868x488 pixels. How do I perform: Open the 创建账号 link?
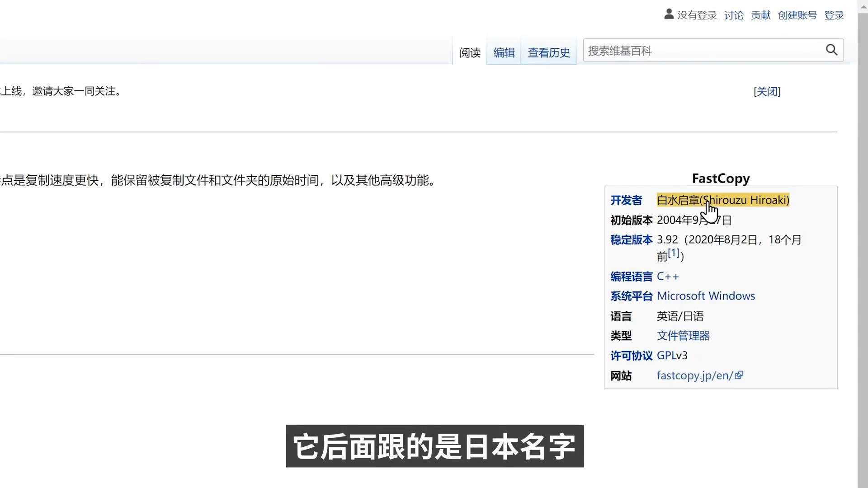point(797,15)
